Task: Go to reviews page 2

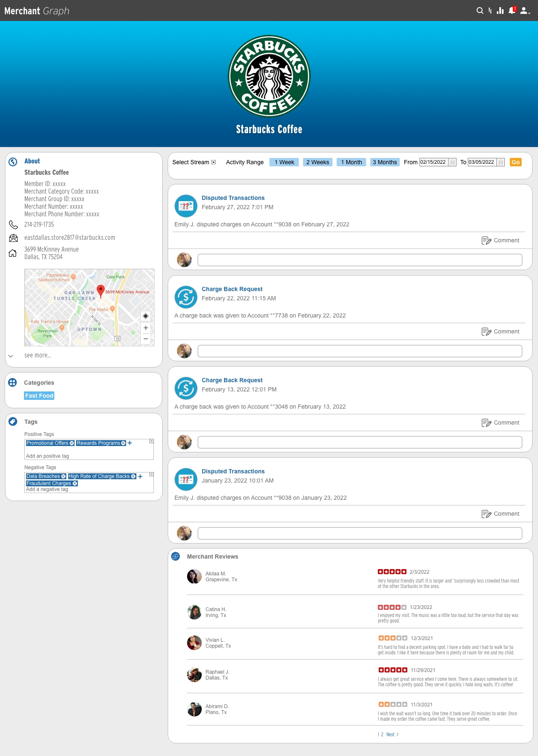Action: click(x=382, y=735)
